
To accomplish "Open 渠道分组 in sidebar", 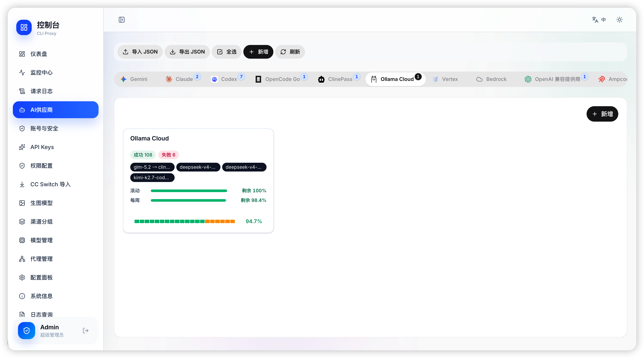I will click(55, 222).
